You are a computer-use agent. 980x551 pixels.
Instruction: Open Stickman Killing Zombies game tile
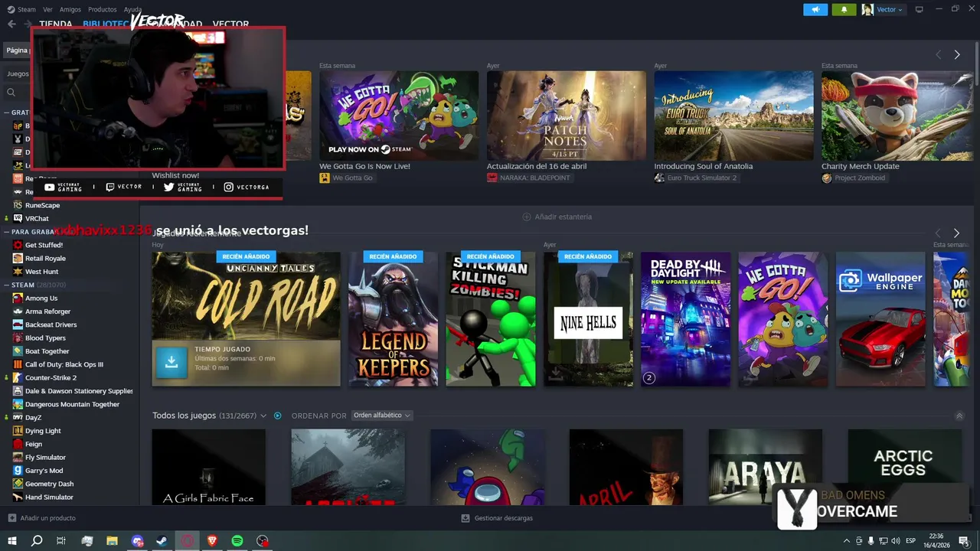click(x=491, y=319)
